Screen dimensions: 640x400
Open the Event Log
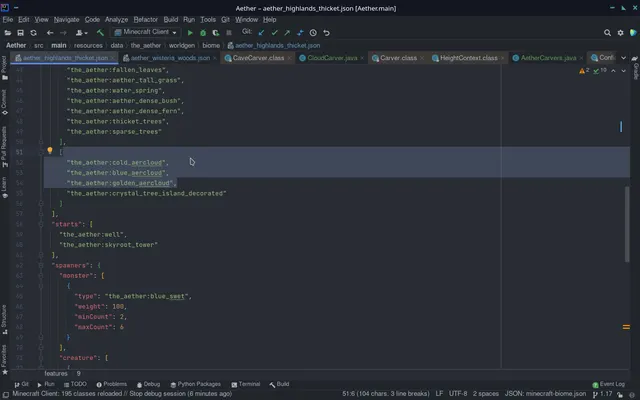(609, 384)
